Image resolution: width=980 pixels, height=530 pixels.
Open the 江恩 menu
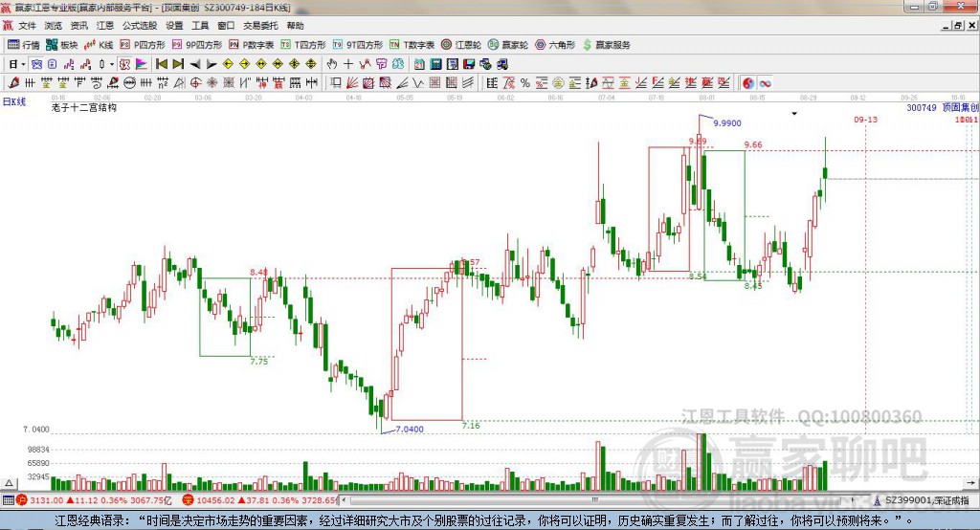[x=104, y=26]
